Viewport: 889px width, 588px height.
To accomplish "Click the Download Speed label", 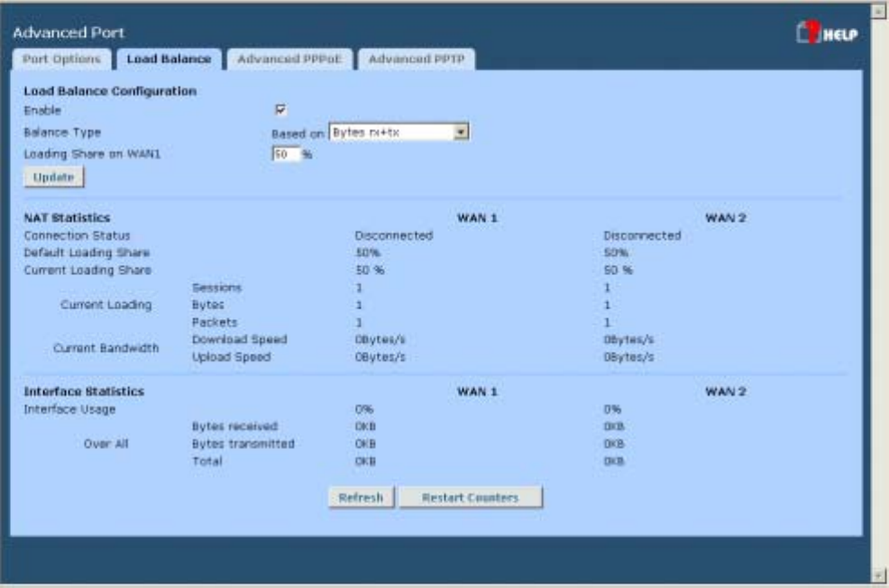I will [x=239, y=339].
